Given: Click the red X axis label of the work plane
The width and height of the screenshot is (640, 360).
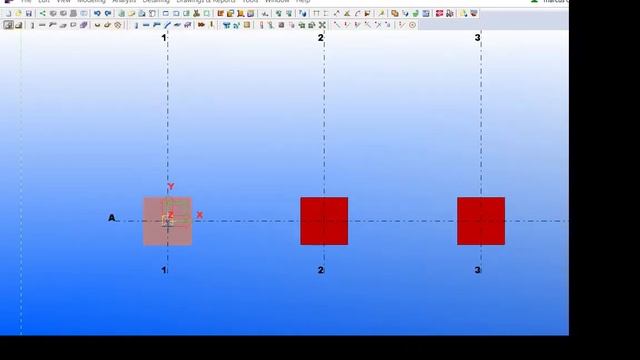Looking at the screenshot, I should [x=200, y=215].
